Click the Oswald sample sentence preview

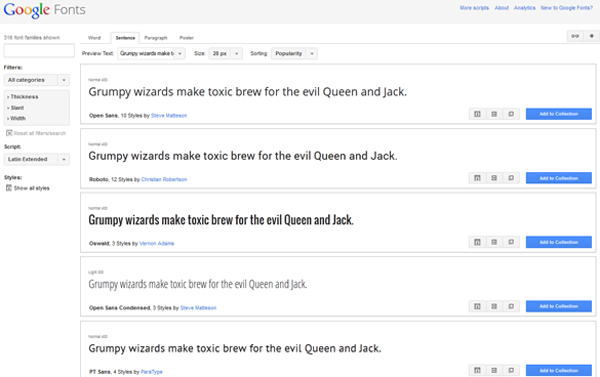(221, 220)
